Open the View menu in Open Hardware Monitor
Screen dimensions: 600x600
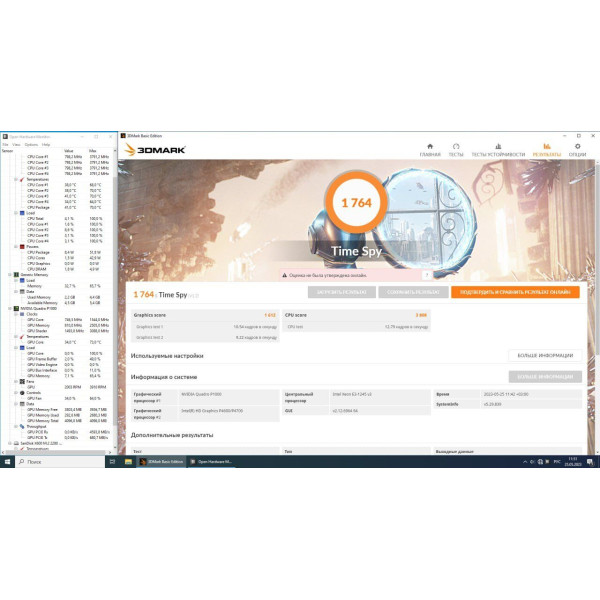[x=16, y=145]
